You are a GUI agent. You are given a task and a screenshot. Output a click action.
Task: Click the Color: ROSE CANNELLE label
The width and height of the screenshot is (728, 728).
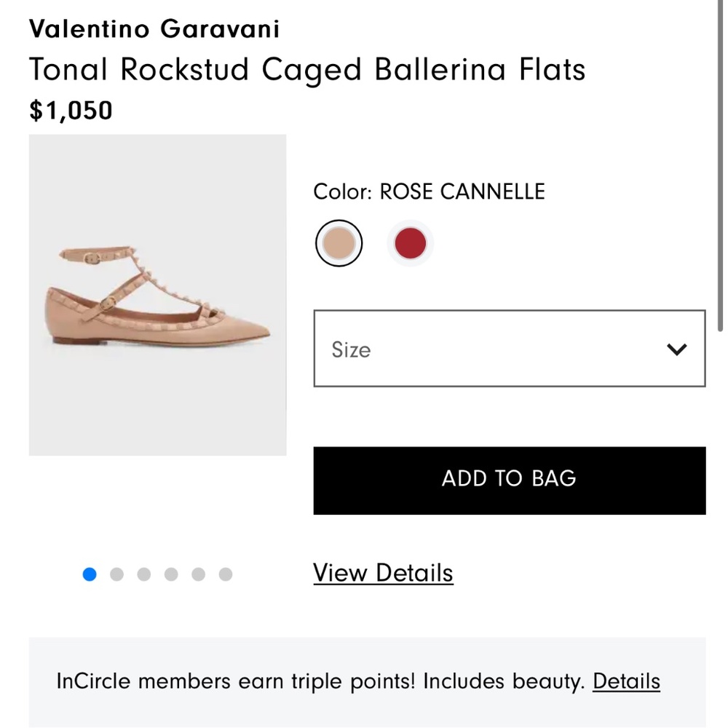point(429,191)
